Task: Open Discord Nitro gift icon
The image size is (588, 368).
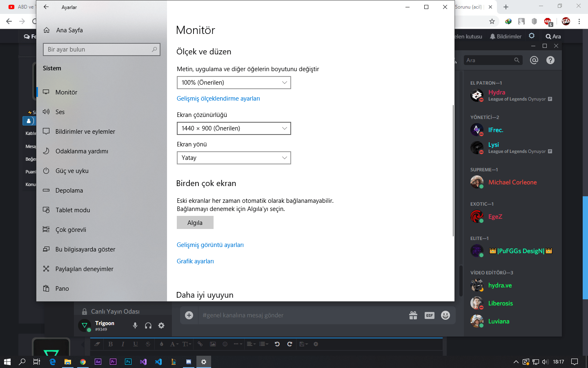Action: click(x=413, y=315)
